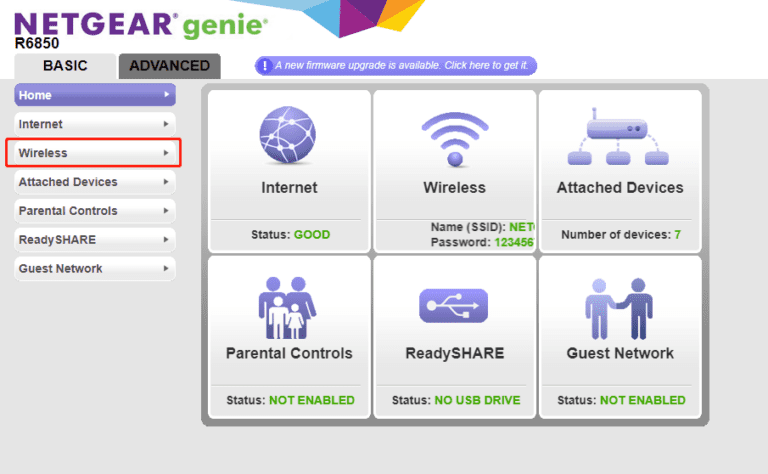This screenshot has height=474, width=768.
Task: Select the Attached Devices router icon
Action: click(x=619, y=139)
